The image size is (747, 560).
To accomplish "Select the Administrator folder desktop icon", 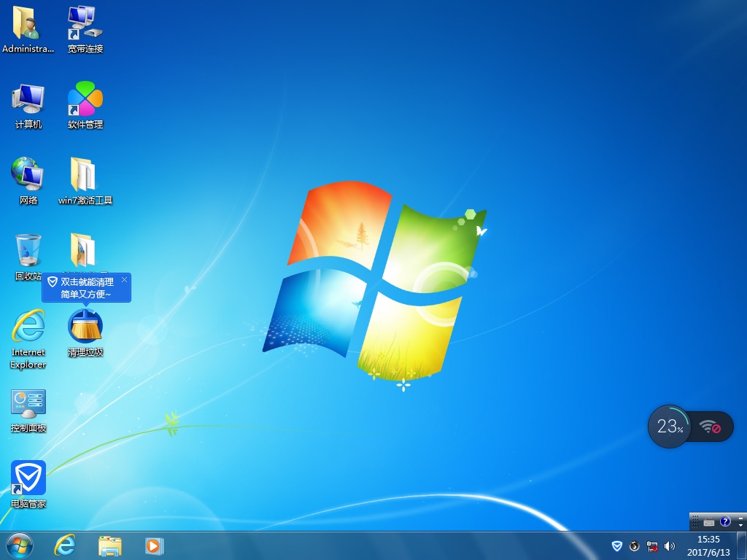I will (28, 24).
